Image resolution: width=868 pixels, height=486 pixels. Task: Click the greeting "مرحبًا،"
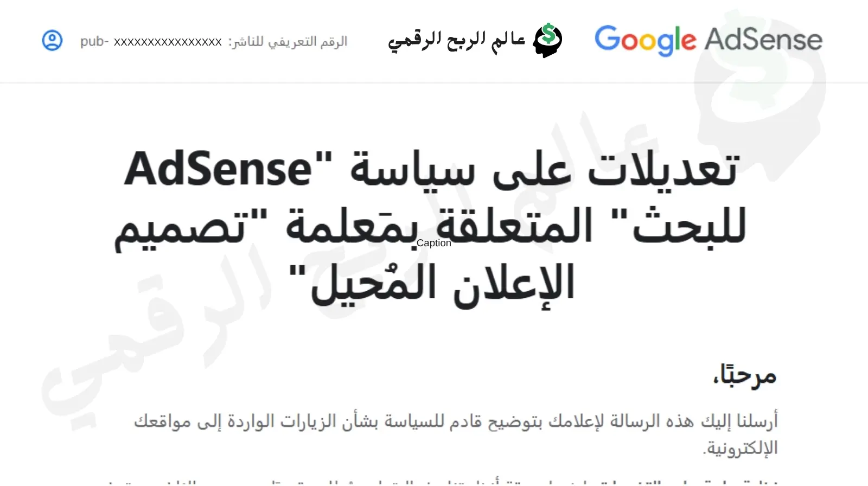744,375
